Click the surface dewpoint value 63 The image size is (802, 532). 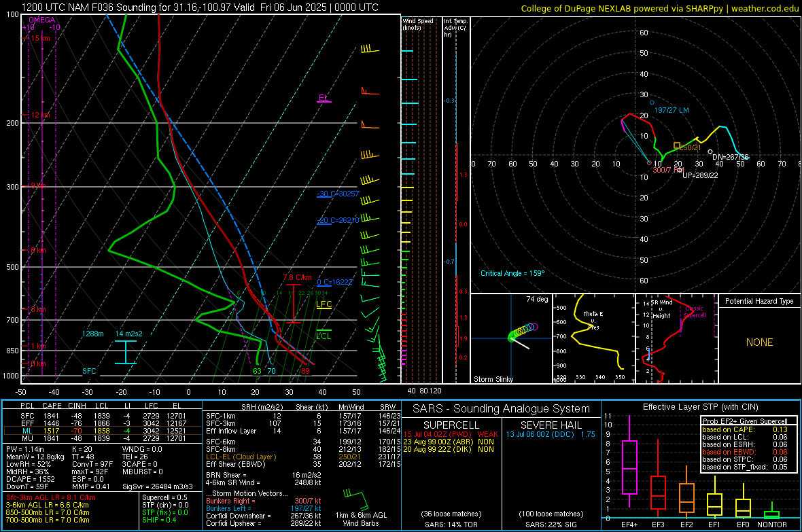tap(258, 372)
